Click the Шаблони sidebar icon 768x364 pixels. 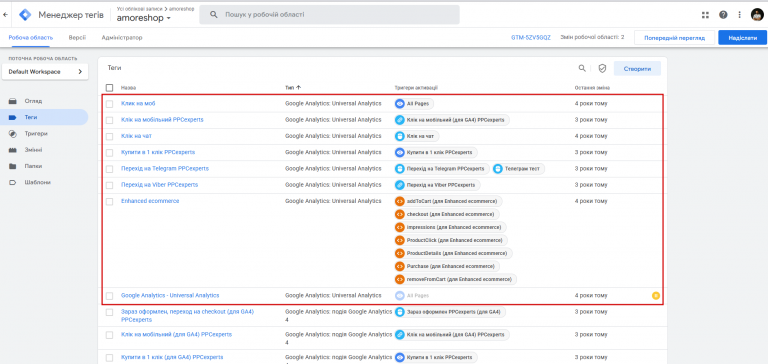pyautogui.click(x=13, y=182)
